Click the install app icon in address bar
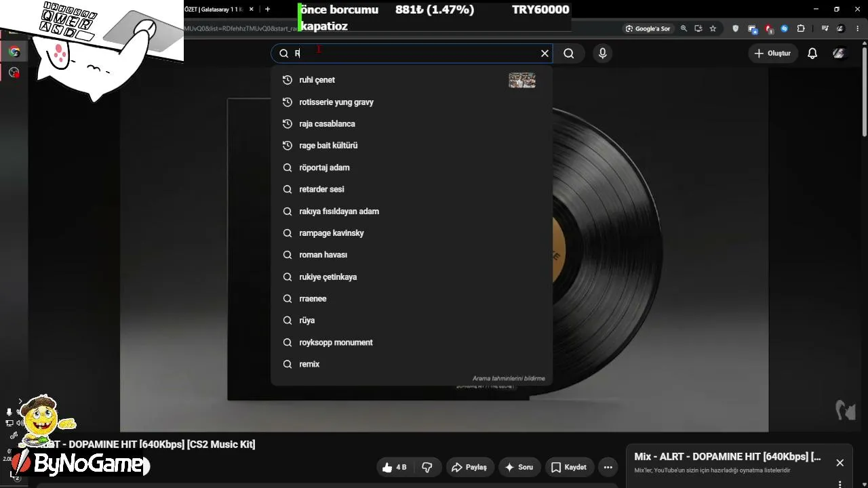The width and height of the screenshot is (868, 488). click(x=698, y=28)
